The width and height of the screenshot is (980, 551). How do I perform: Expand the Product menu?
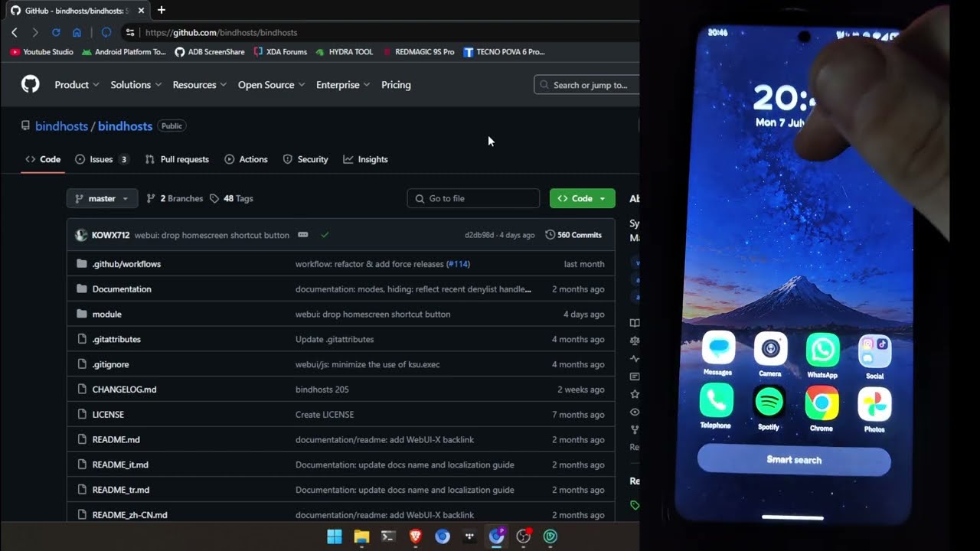pos(77,85)
